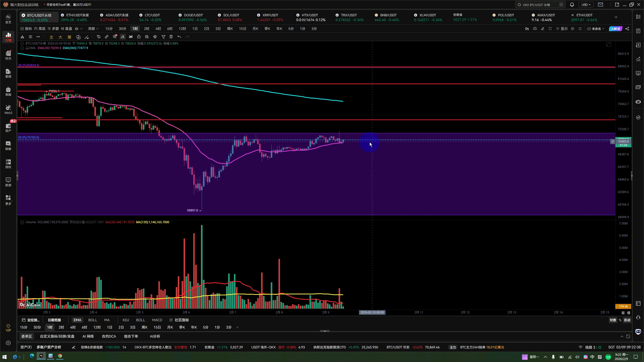Click the undo arrow icon
This screenshot has width=644, height=362.
[x=179, y=37]
